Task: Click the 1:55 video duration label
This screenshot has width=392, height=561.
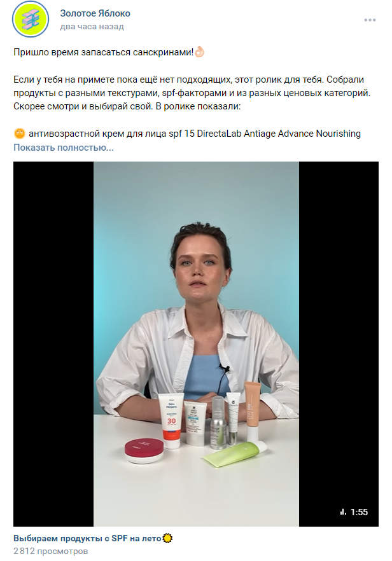Action: (359, 512)
